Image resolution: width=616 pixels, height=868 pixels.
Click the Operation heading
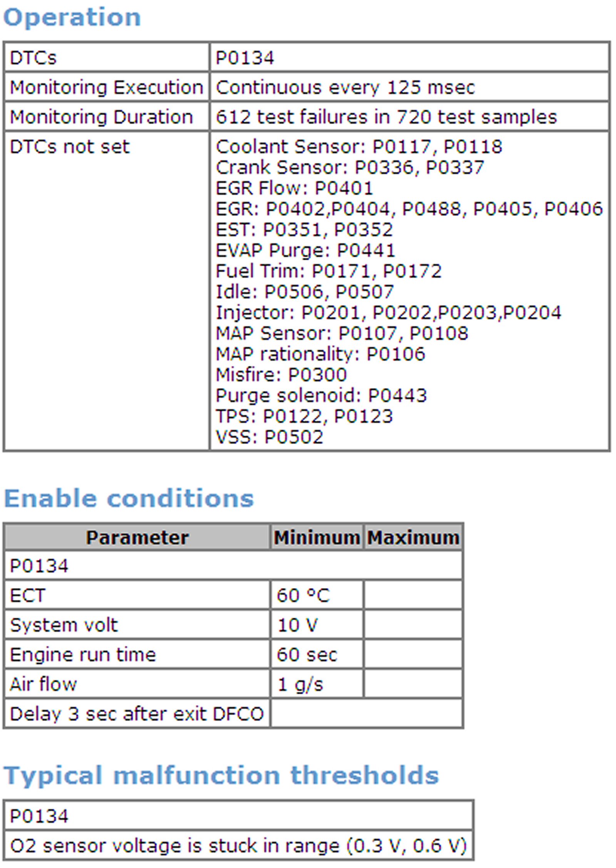(72, 18)
